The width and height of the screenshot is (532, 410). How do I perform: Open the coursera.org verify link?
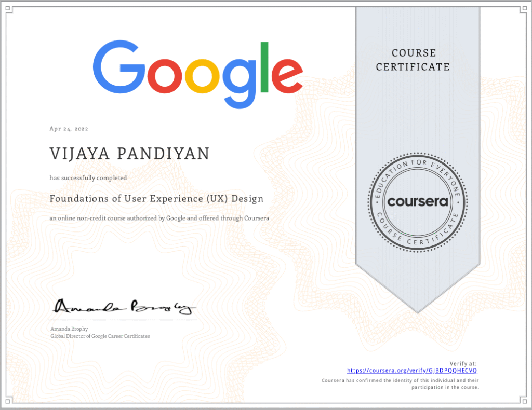point(412,371)
